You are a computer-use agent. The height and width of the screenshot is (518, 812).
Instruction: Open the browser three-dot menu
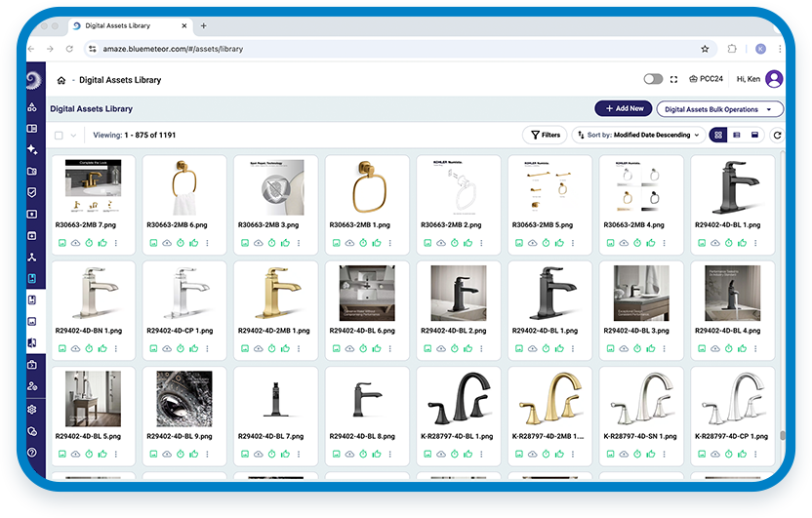[x=780, y=49]
